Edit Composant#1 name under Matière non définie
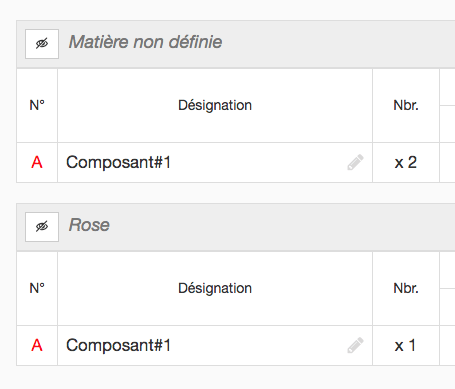 (355, 162)
